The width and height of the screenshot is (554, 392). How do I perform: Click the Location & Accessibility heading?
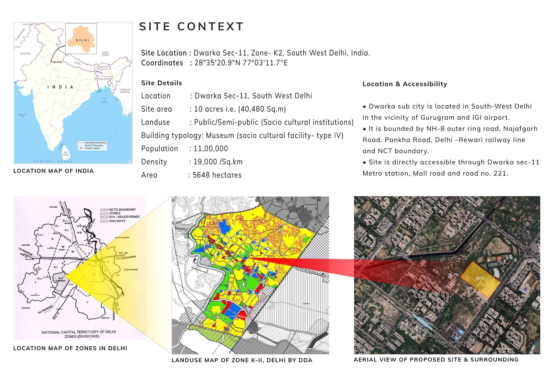[x=405, y=84]
